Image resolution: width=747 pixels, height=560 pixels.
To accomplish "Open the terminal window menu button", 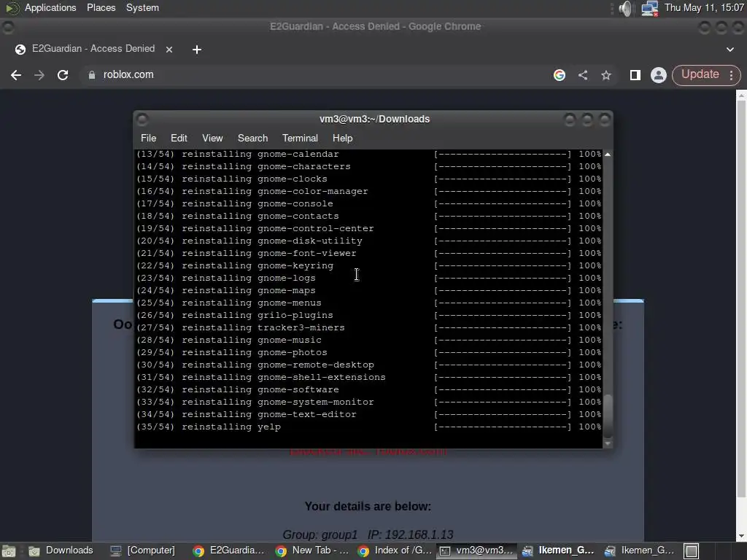I will [142, 119].
